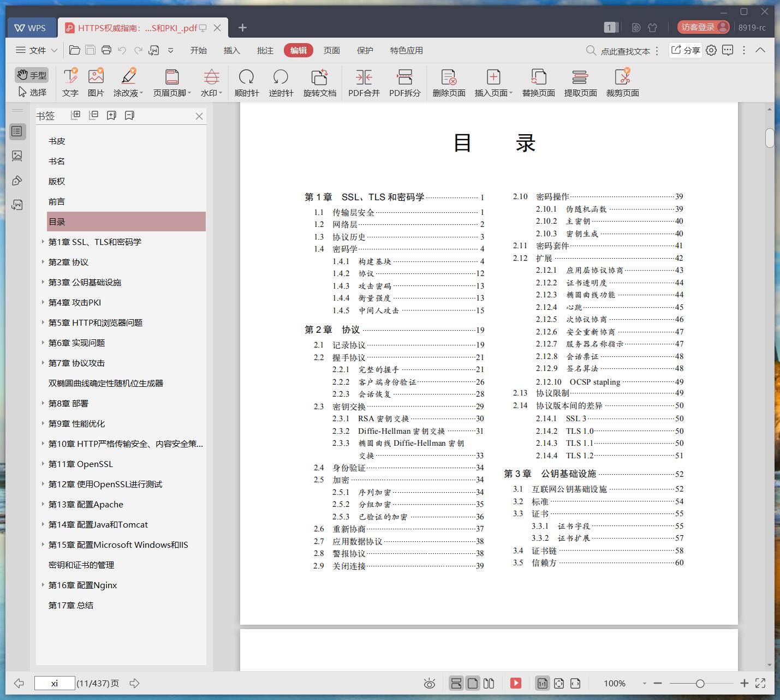Go to next page arrow
Viewport: 780px width, 700px height.
click(134, 683)
